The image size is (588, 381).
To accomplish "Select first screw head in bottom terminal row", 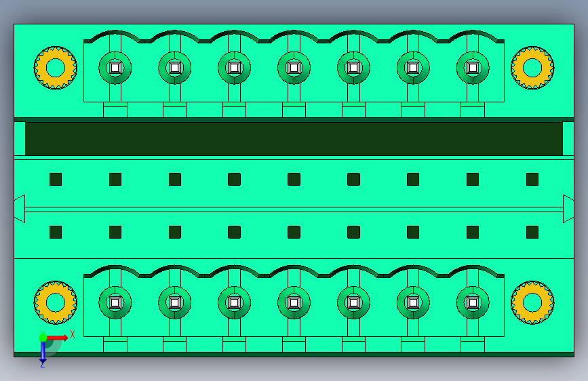I will point(115,302).
